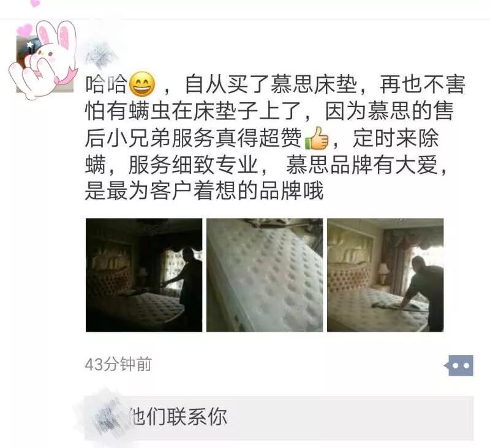Tap the gray comment area background
The image size is (490, 448).
(x=344, y=418)
